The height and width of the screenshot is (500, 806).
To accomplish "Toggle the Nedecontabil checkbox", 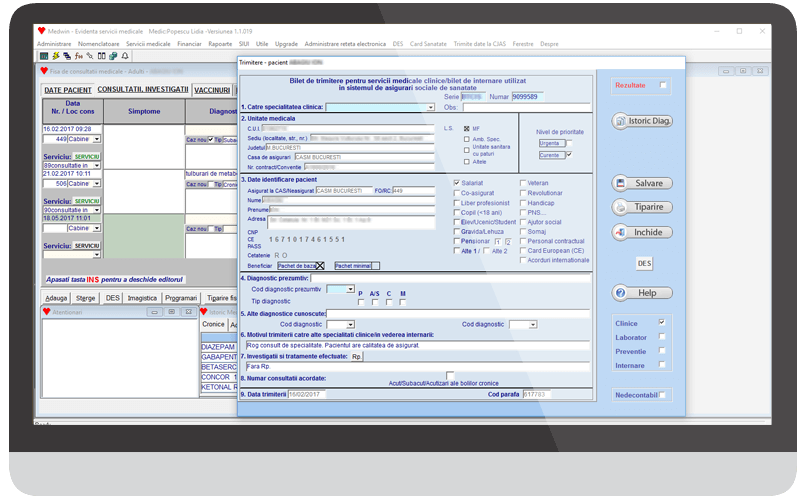I will [662, 395].
